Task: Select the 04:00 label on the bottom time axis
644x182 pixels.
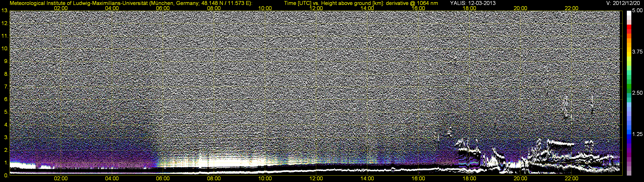Action: tap(112, 179)
